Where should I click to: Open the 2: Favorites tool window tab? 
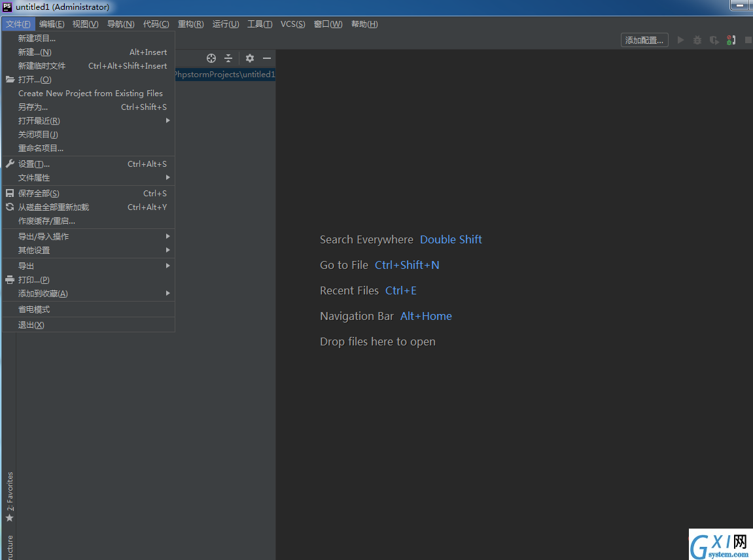point(9,497)
